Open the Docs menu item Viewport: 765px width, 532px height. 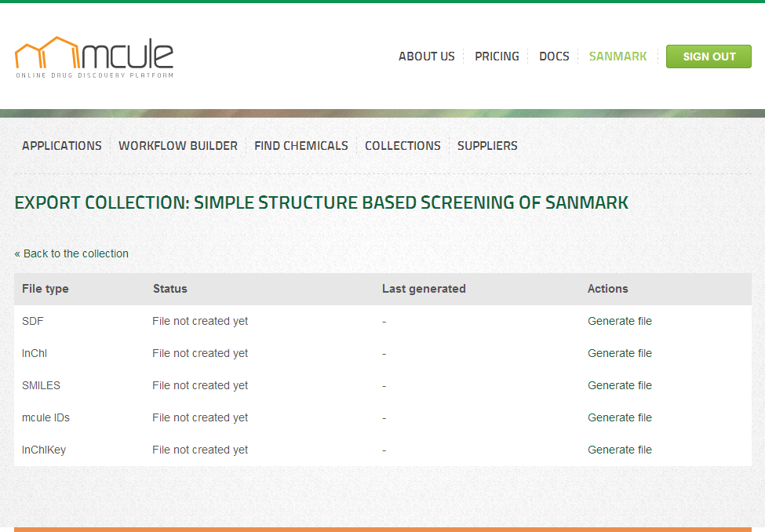tap(554, 56)
